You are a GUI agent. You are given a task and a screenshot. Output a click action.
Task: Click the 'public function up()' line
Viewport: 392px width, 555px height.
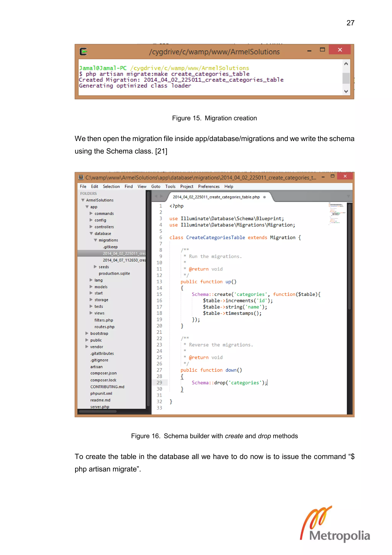click(209, 282)
